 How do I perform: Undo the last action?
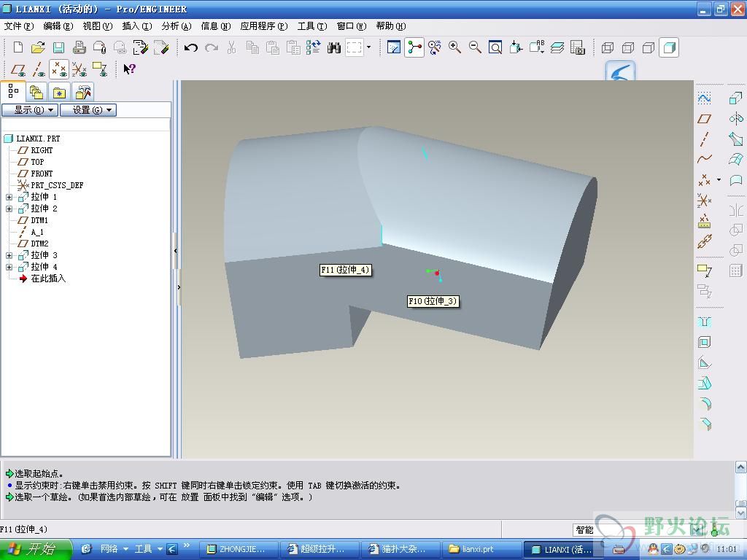coord(191,47)
